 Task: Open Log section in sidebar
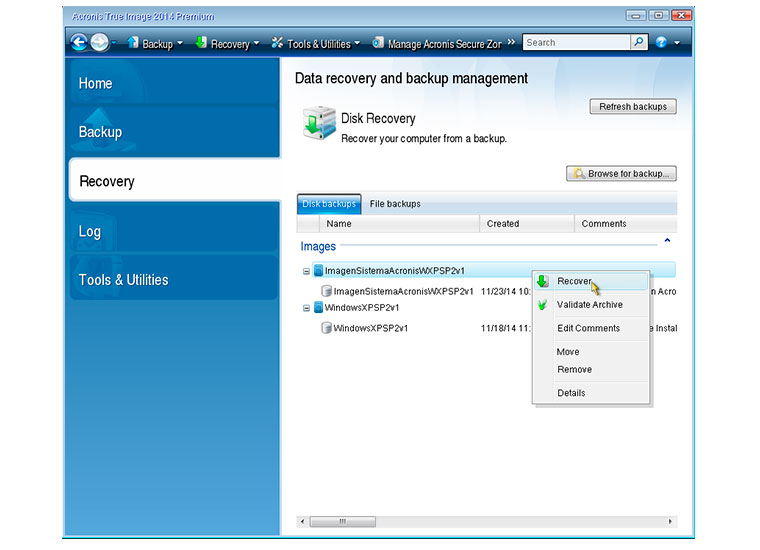pyautogui.click(x=174, y=230)
